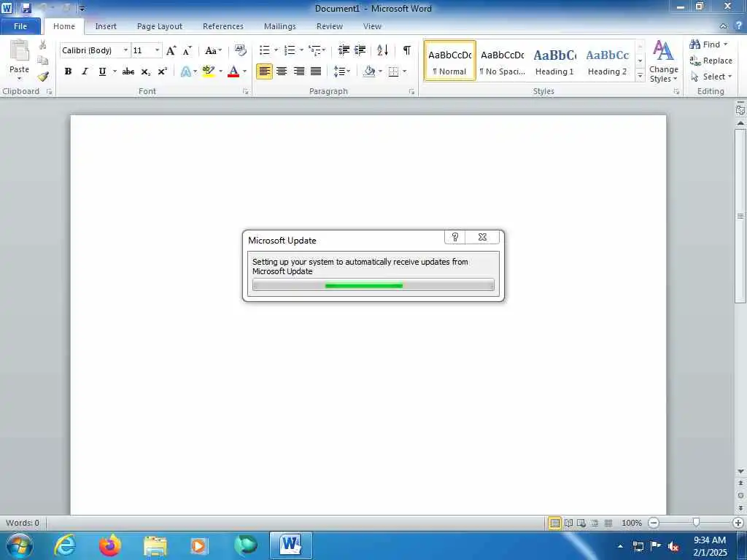This screenshot has height=560, width=747.
Task: Open the Font size dropdown
Action: [157, 50]
